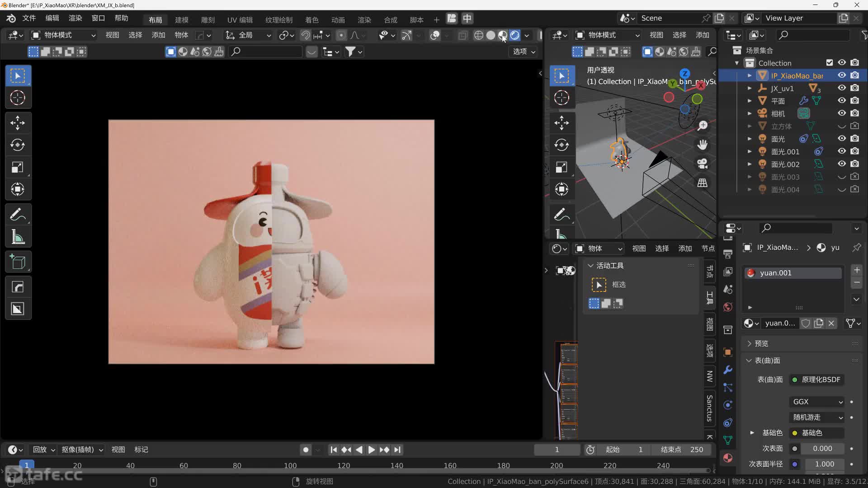Click 结束点 250 end frame field
This screenshot has height=488, width=868.
coord(682,450)
